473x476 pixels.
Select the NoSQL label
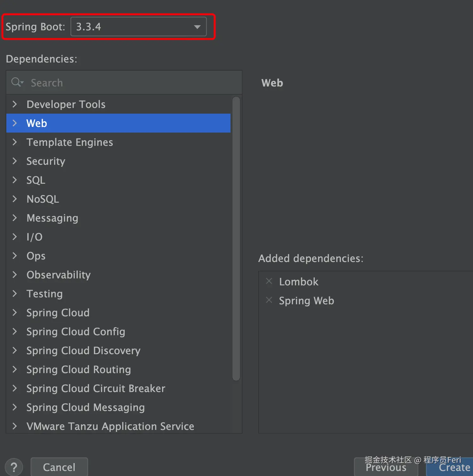[x=43, y=199]
